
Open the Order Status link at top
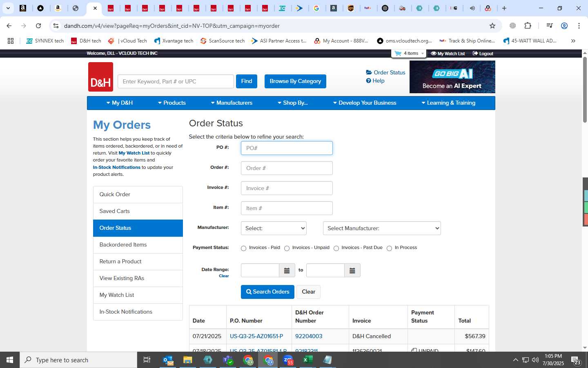[x=386, y=72]
